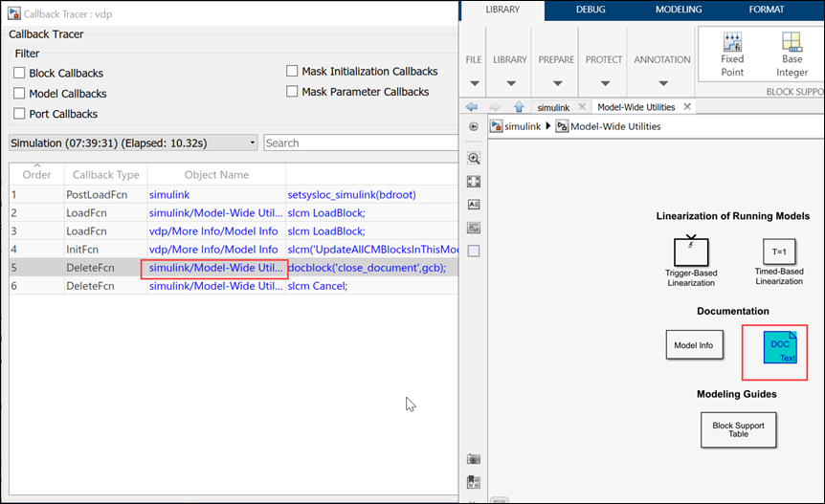The width and height of the screenshot is (825, 504).
Task: Expand the breadcrumb arrow after simulink
Action: pos(548,126)
